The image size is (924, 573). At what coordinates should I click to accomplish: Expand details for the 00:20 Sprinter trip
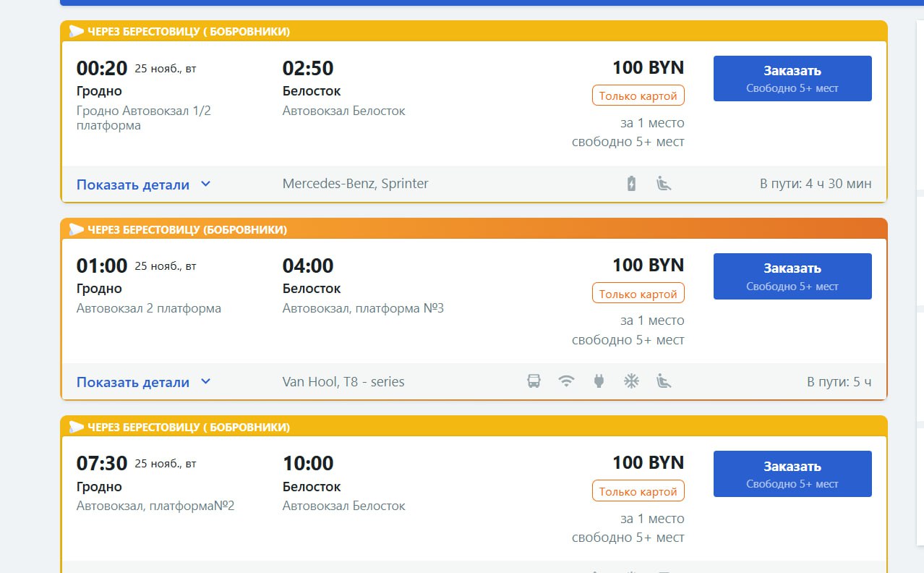(143, 184)
